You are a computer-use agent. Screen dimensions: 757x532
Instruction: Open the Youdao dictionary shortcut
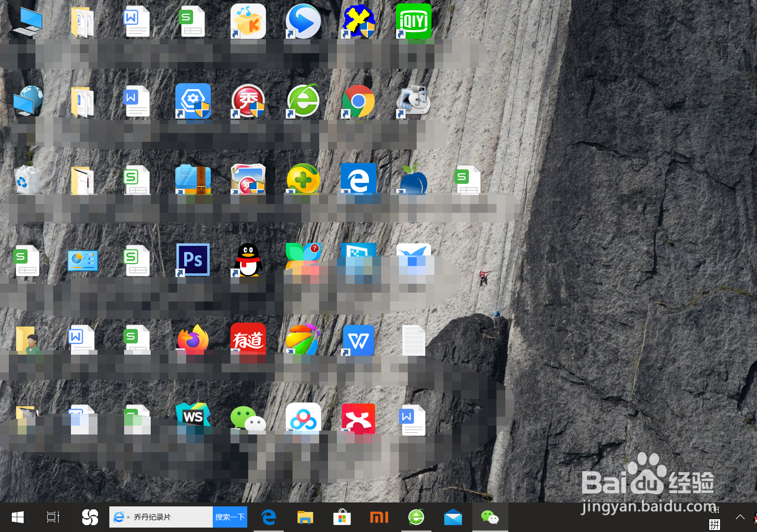(248, 339)
